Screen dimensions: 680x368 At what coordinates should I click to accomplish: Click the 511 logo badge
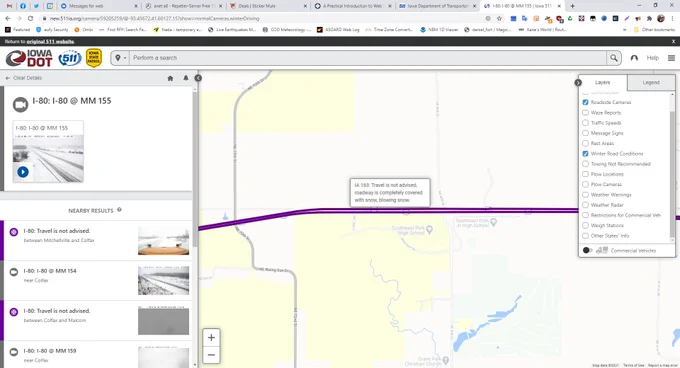[x=70, y=58]
